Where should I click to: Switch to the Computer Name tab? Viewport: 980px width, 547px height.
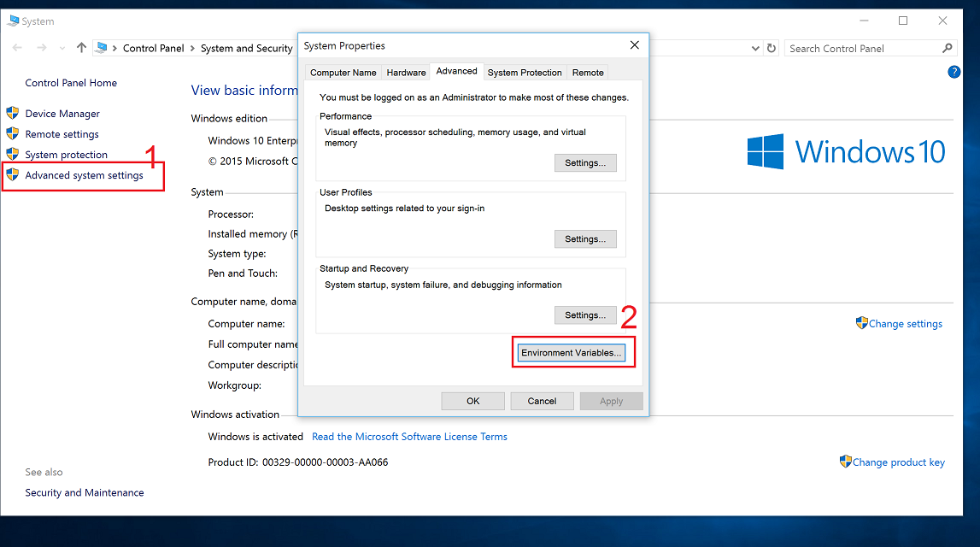point(343,73)
